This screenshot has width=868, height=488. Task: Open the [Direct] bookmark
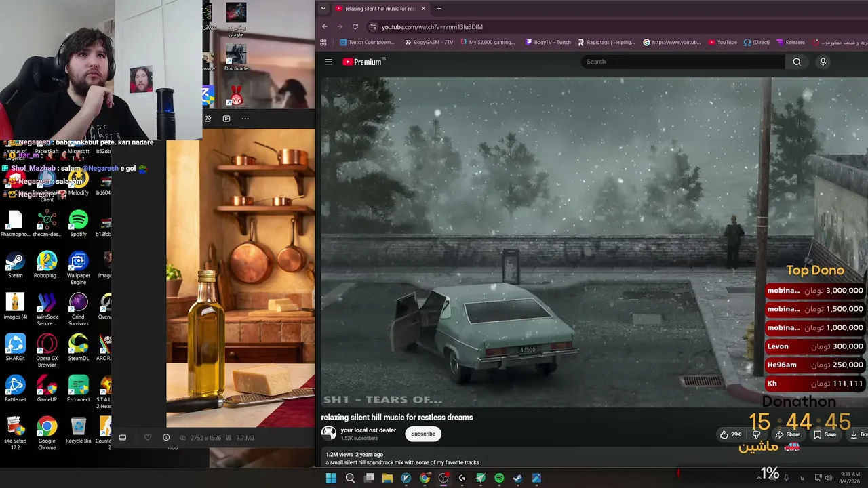757,42
